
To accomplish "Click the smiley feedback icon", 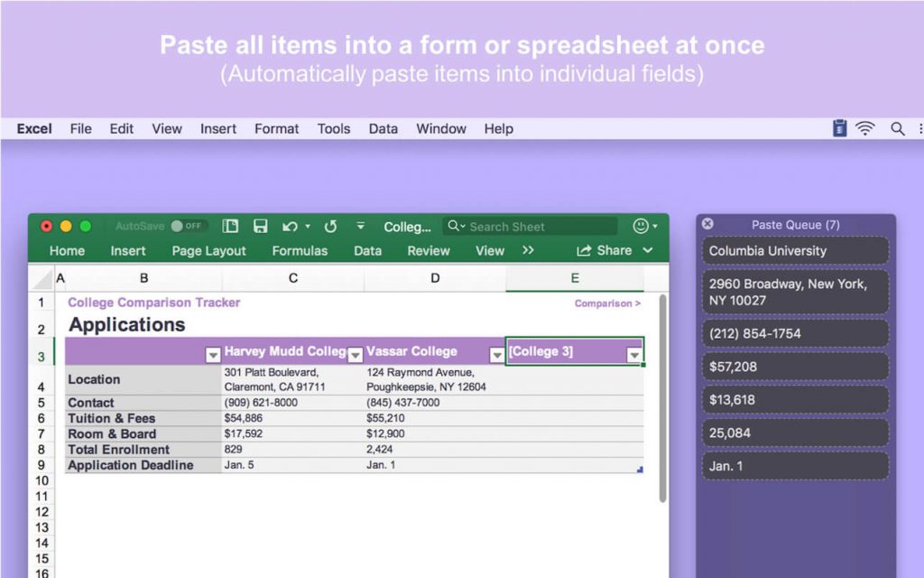I will coord(639,226).
